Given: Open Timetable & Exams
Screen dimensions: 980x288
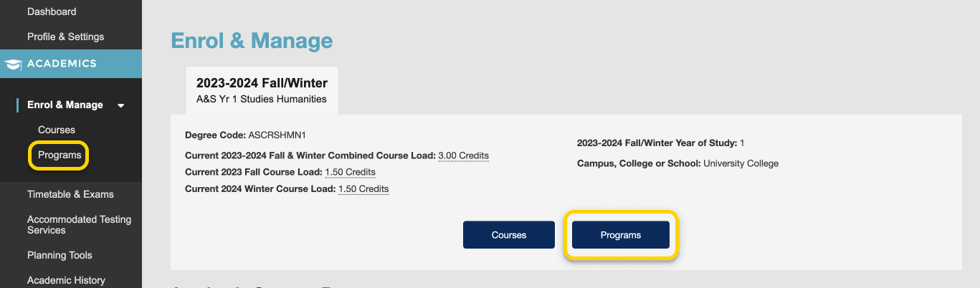Looking at the screenshot, I should (x=70, y=194).
